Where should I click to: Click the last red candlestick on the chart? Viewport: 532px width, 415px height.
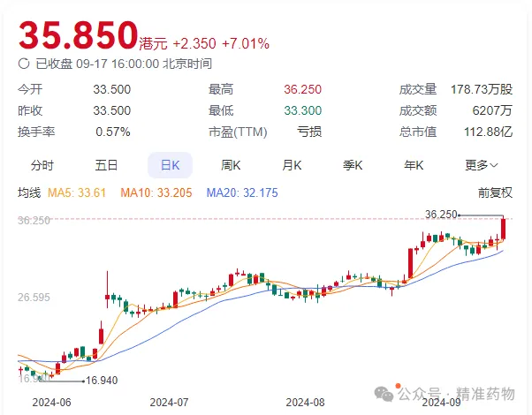[x=504, y=228]
